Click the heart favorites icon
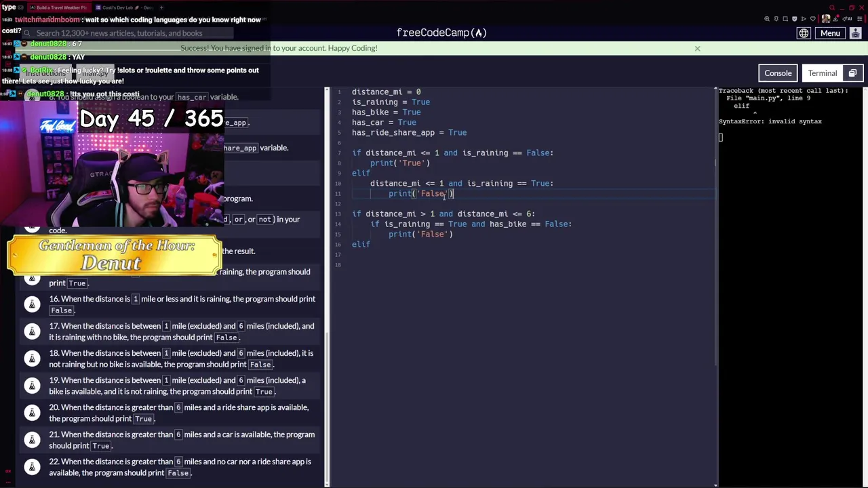868x488 pixels. 813,19
